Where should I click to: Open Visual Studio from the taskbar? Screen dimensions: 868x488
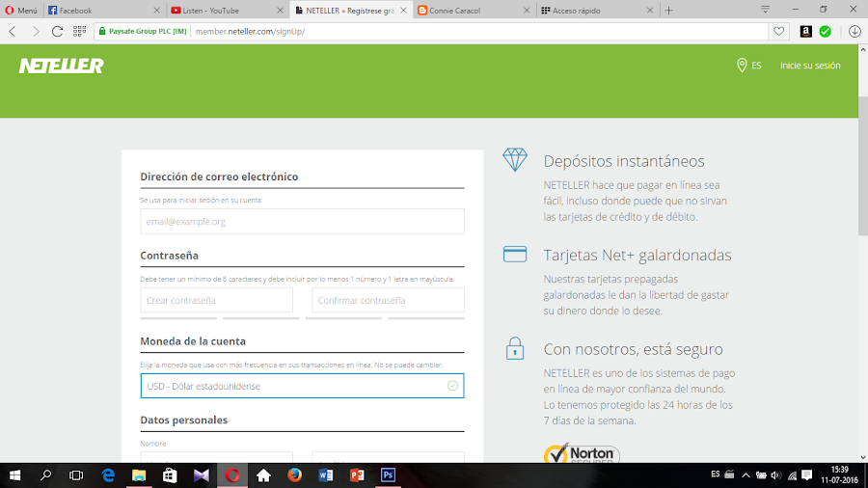click(201, 475)
